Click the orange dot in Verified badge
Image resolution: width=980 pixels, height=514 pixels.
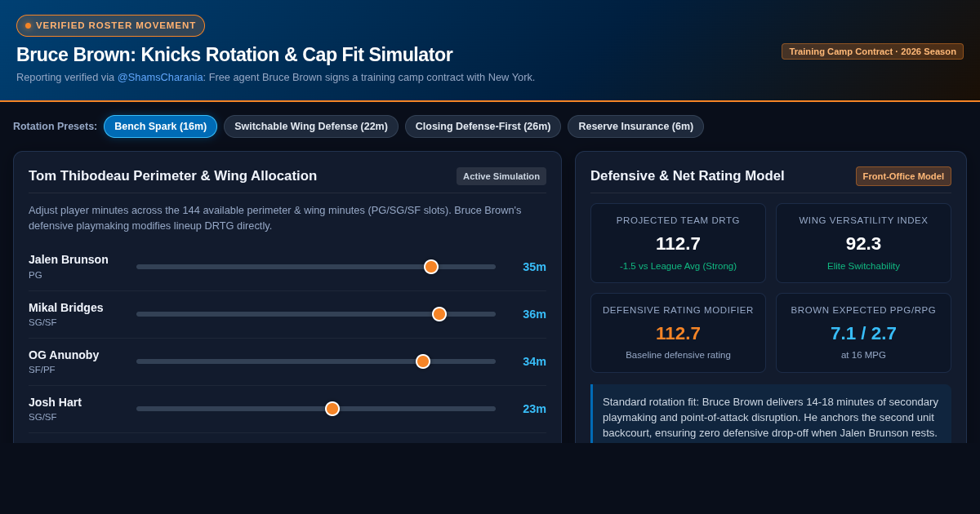coord(28,25)
